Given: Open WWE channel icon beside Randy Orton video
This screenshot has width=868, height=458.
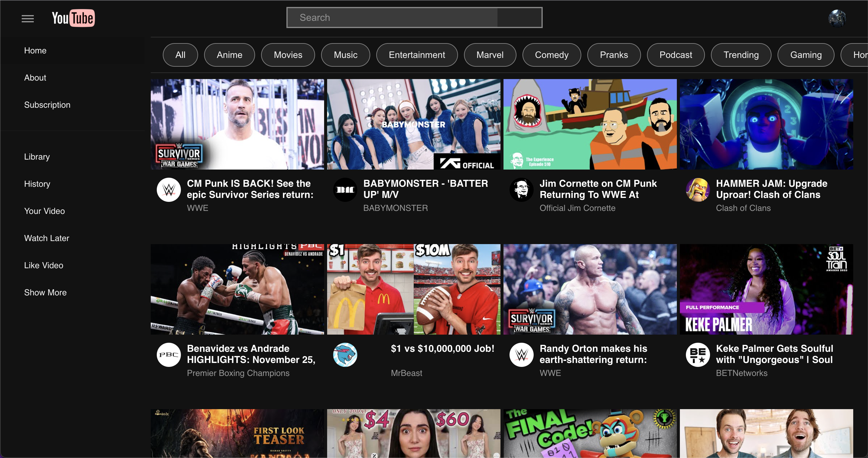Looking at the screenshot, I should point(521,355).
